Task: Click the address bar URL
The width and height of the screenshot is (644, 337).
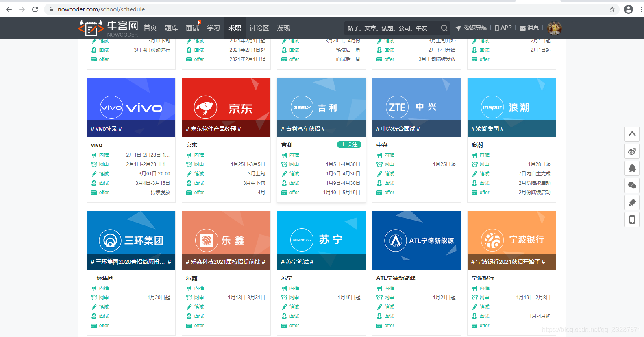Action: [x=101, y=9]
